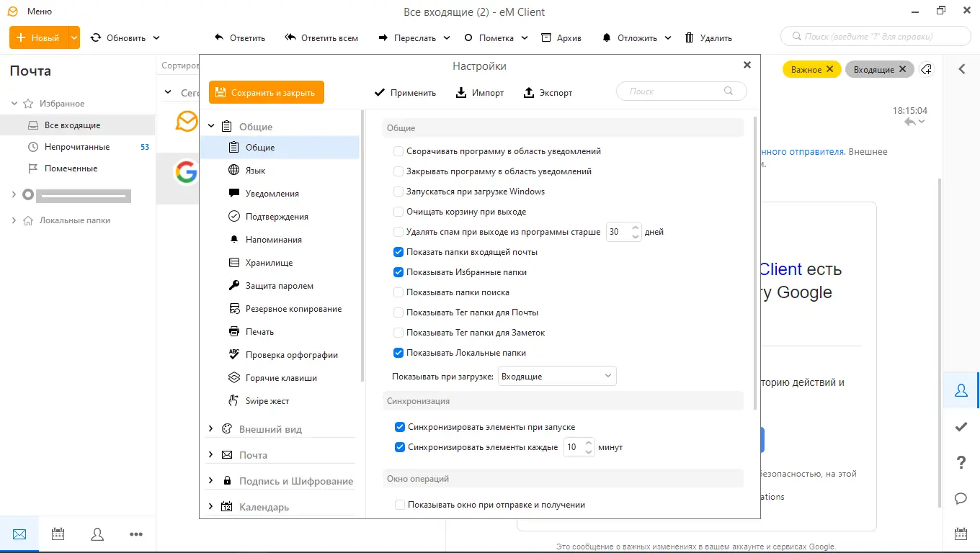Click the Применить button
The width and height of the screenshot is (980, 553).
405,92
